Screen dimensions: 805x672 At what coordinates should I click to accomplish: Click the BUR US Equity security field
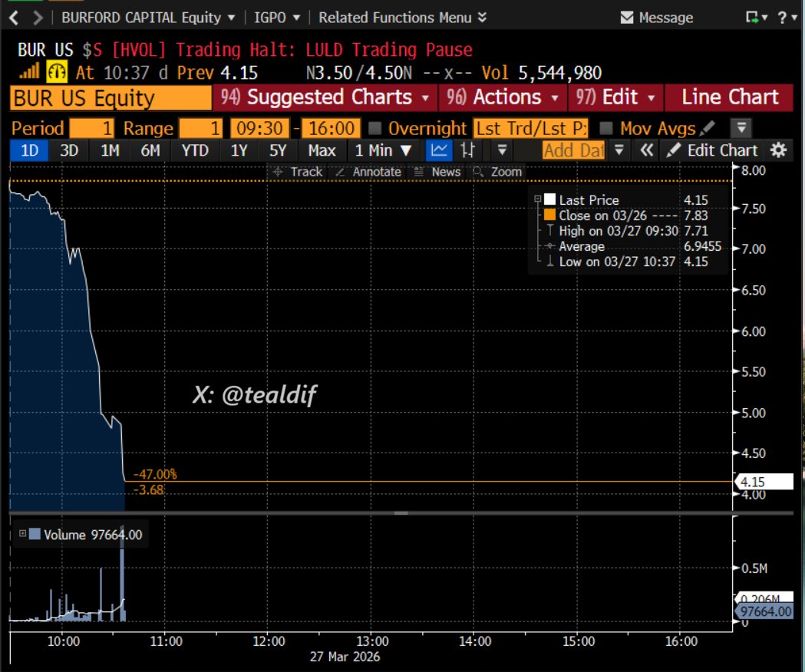click(111, 97)
